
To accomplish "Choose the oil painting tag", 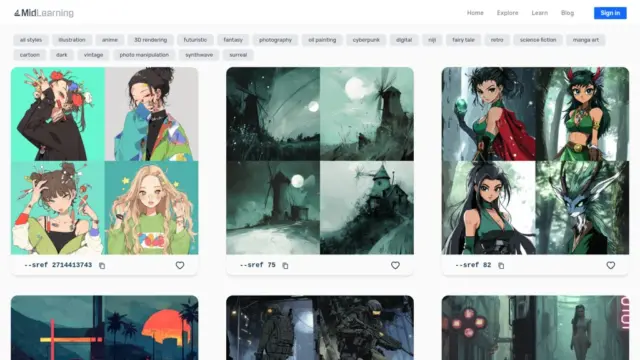I will click(x=322, y=40).
